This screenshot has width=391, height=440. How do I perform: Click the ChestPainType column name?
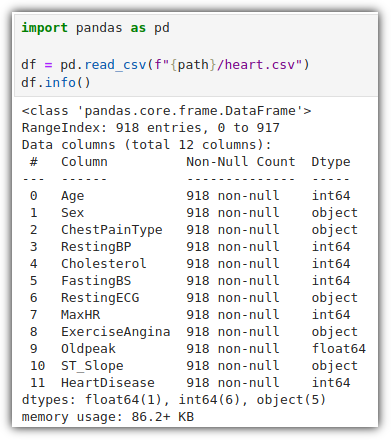click(112, 230)
